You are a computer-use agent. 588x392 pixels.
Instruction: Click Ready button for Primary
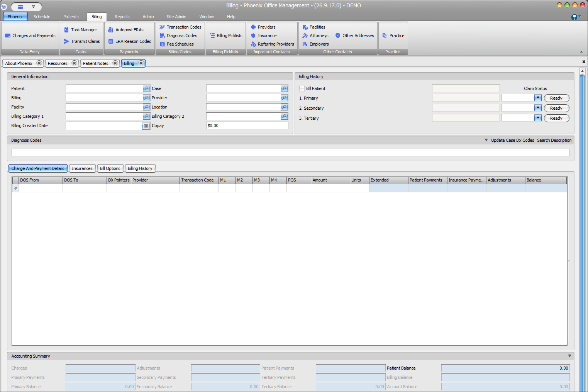point(556,98)
